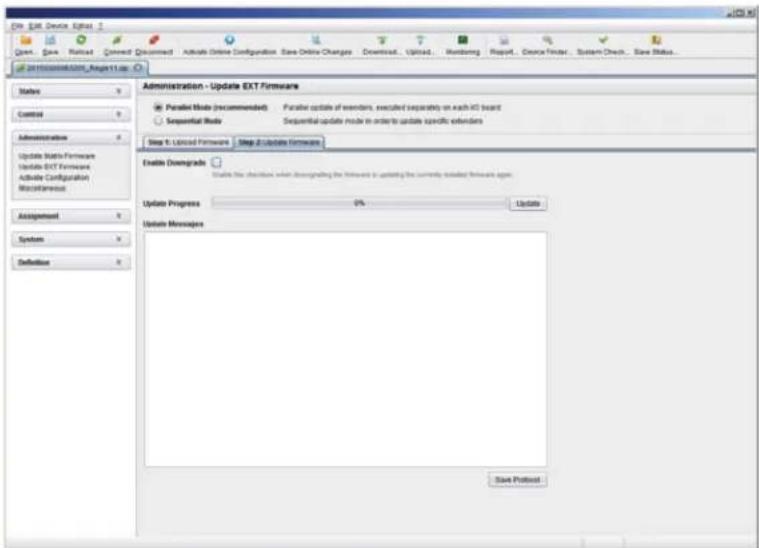Open Miscellaneous administration page
This screenshot has width=759, height=548.
[42, 188]
